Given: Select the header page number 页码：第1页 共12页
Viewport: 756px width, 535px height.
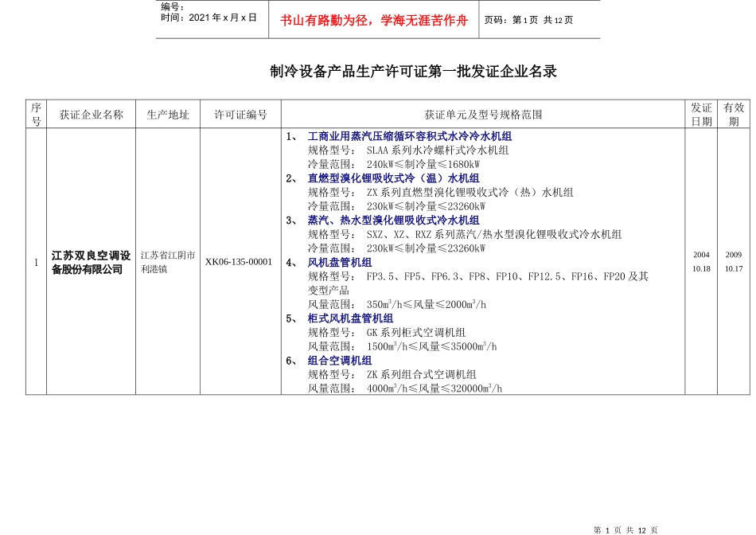Looking at the screenshot, I should tap(528, 20).
